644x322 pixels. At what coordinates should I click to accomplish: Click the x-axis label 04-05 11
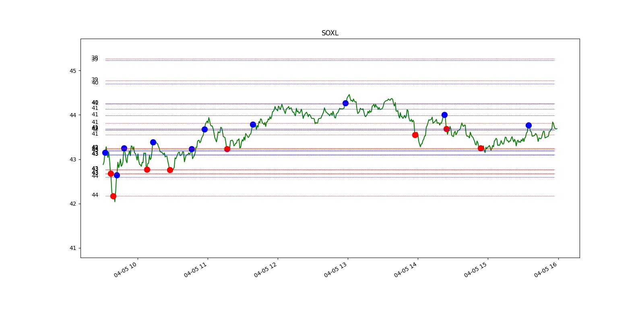[196, 269]
